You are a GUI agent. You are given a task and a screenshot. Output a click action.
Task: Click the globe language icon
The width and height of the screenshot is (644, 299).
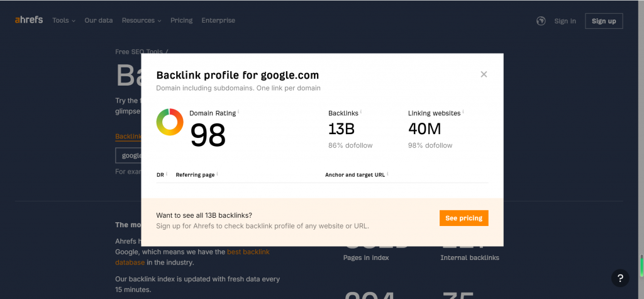[541, 21]
